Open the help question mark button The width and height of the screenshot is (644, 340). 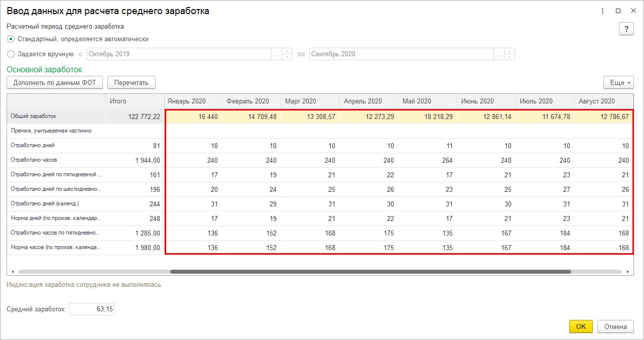(x=626, y=29)
